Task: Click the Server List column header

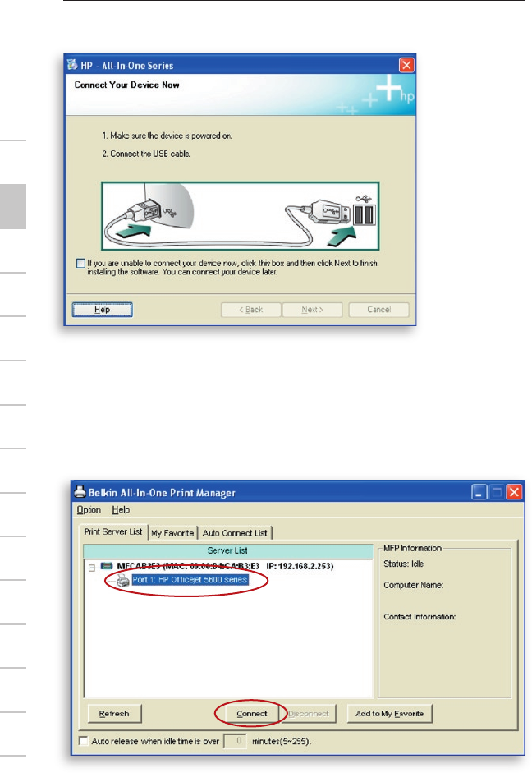Action: 227,550
